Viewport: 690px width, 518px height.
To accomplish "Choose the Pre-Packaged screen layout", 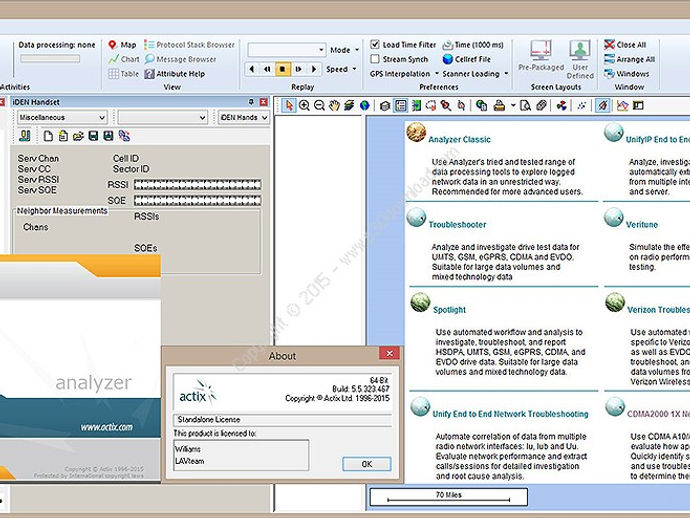I will point(541,55).
